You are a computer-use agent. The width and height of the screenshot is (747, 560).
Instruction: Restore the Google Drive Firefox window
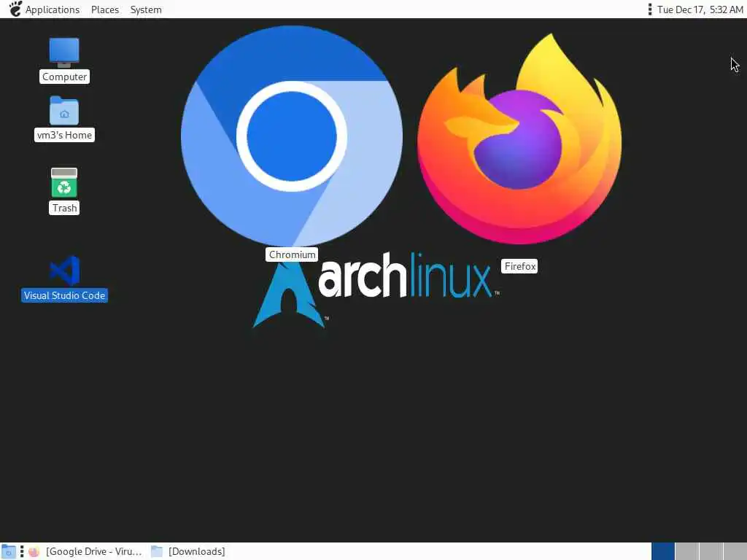click(x=86, y=551)
